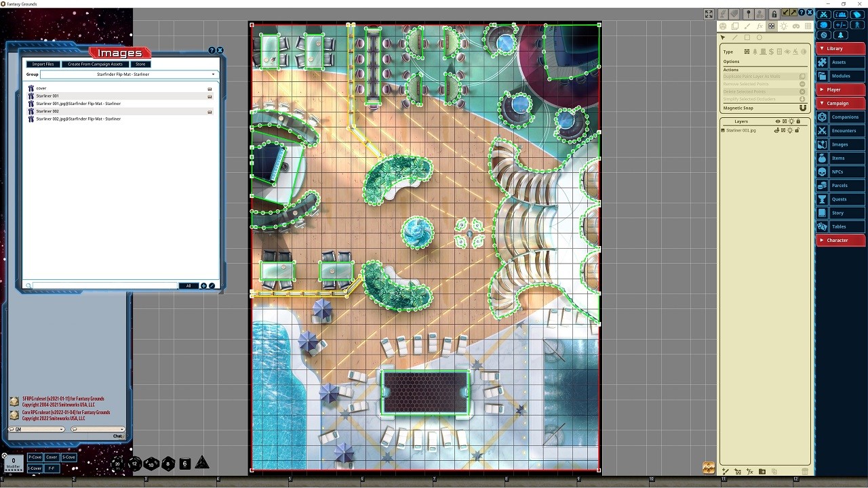Click Create From Campaign Assets button
The image size is (868, 488).
tap(95, 64)
